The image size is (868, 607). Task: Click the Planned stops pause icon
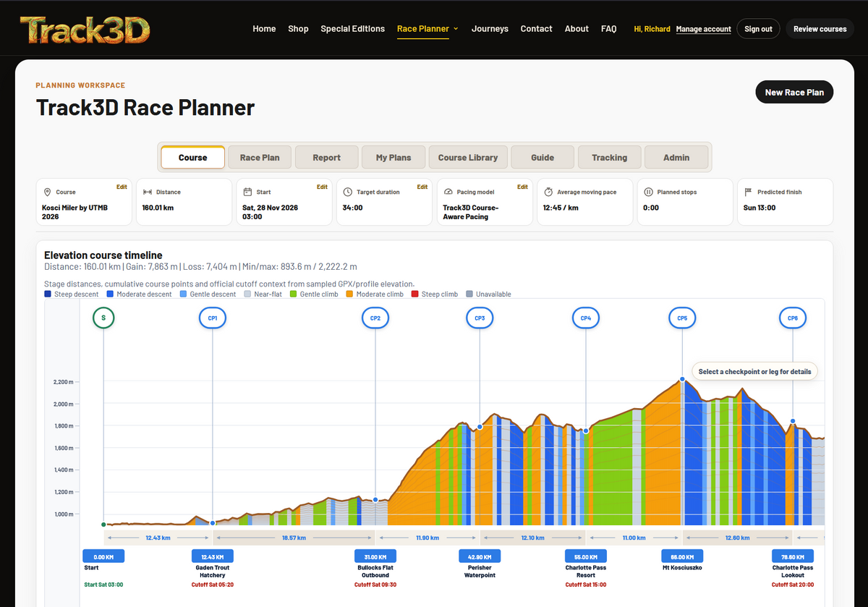pos(649,192)
